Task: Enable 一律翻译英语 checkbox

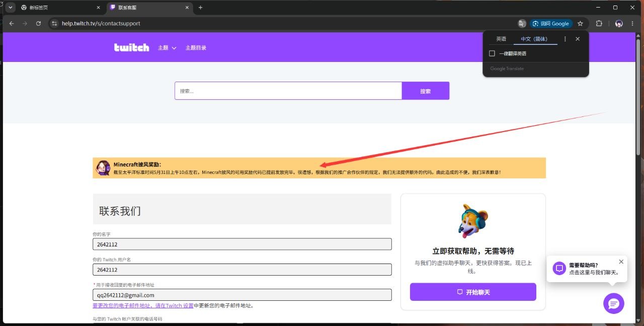Action: tap(492, 53)
